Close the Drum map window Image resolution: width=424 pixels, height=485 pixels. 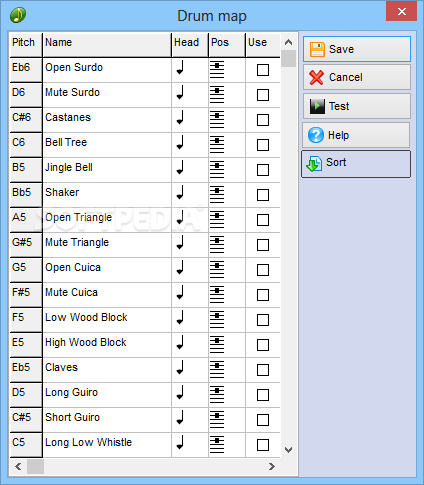point(401,11)
